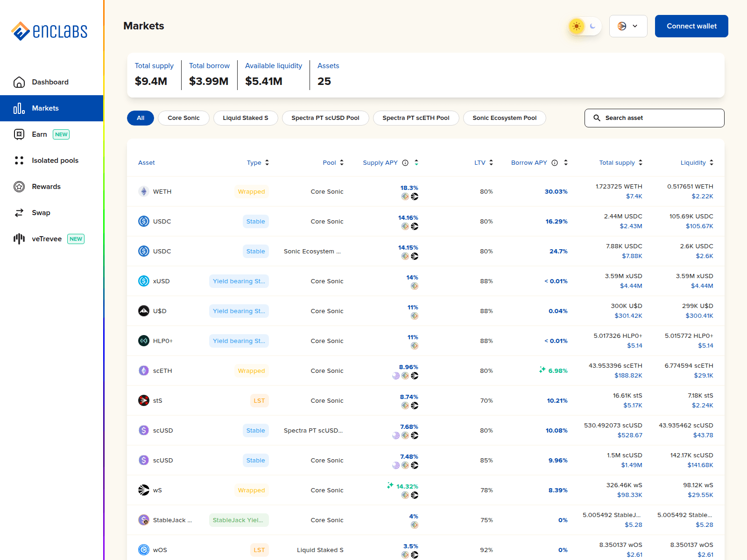Go to Rewards page
747x560 pixels.
[51, 187]
